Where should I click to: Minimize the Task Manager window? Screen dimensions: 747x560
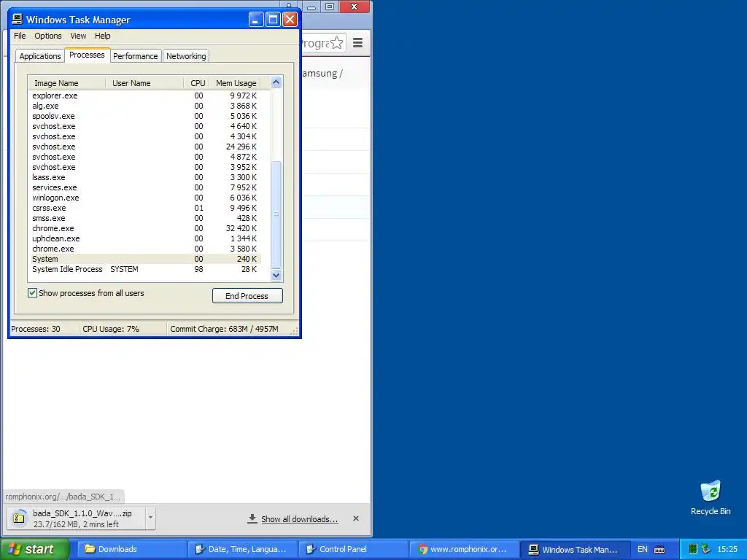(x=256, y=20)
